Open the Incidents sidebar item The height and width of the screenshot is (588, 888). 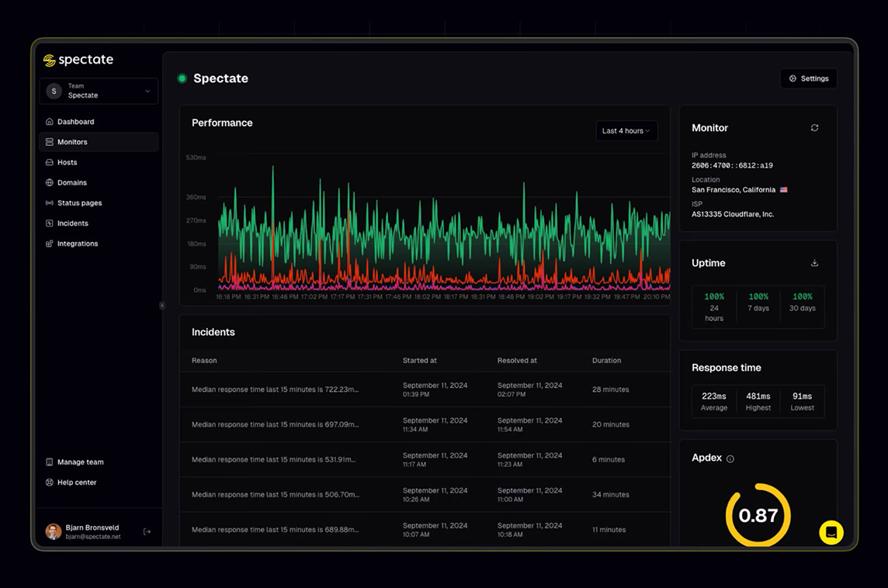click(x=99, y=223)
